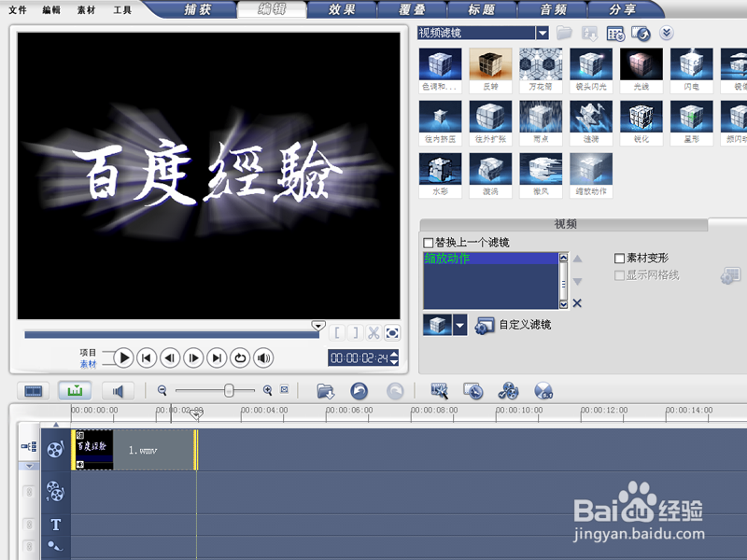
Task: Open the filter preset dropdown arrow
Action: click(x=459, y=326)
